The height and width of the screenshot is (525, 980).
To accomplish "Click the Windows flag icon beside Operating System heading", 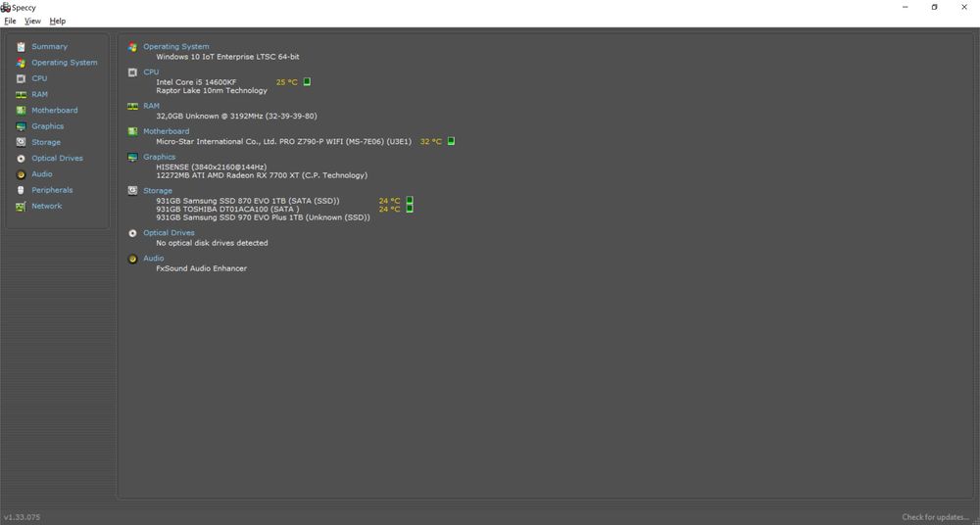I will point(132,47).
